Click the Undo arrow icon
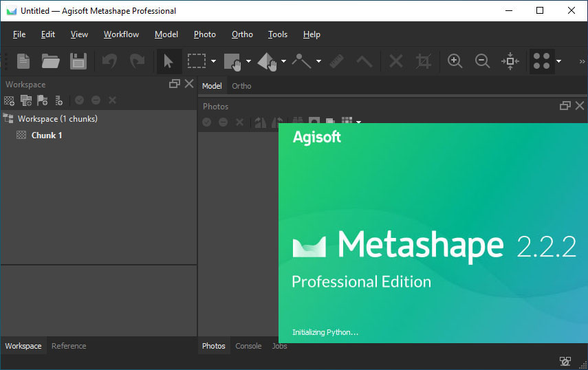This screenshot has width=588, height=370. (x=109, y=61)
